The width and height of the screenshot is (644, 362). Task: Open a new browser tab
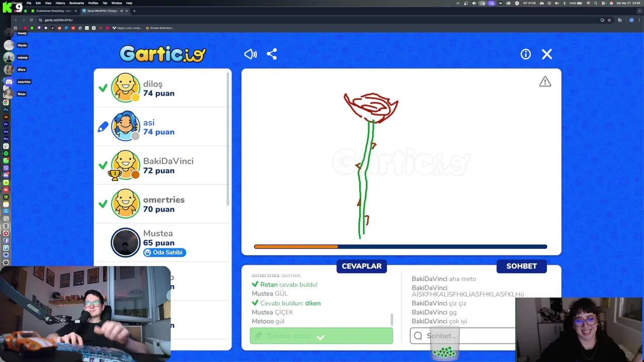pyautogui.click(x=134, y=11)
